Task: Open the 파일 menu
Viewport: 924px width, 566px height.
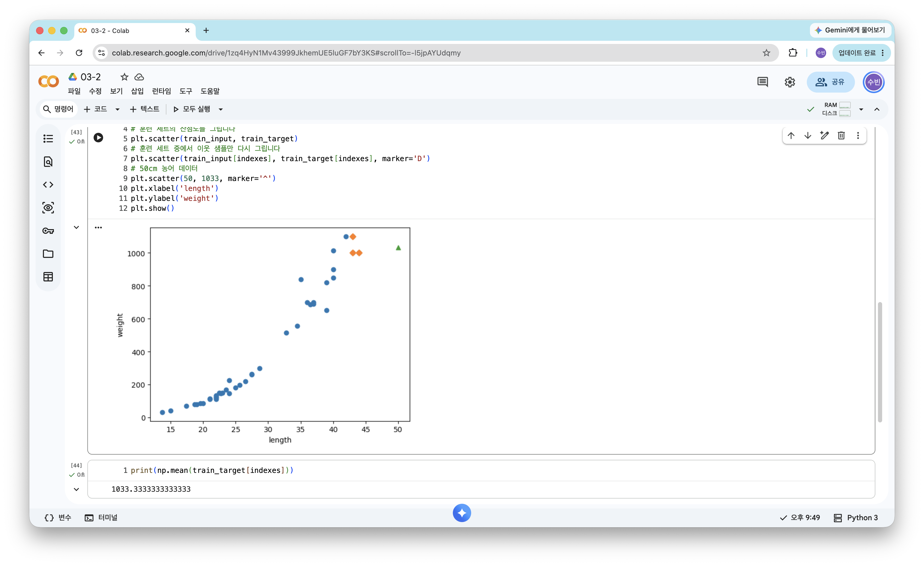Action: pyautogui.click(x=74, y=91)
